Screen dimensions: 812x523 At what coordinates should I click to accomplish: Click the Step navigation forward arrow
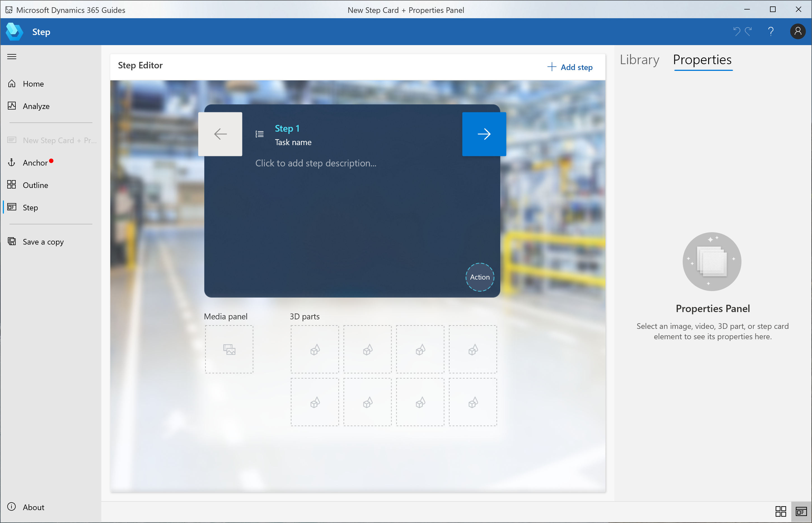484,134
